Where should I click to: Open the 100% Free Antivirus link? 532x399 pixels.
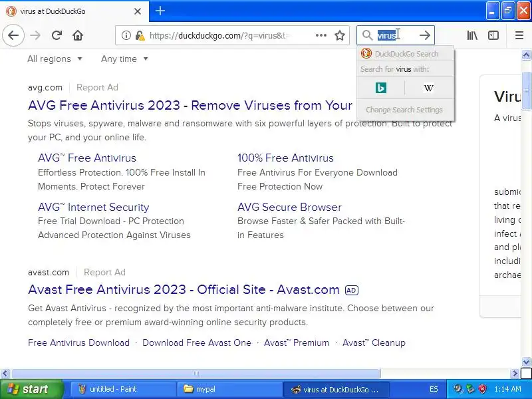(285, 158)
